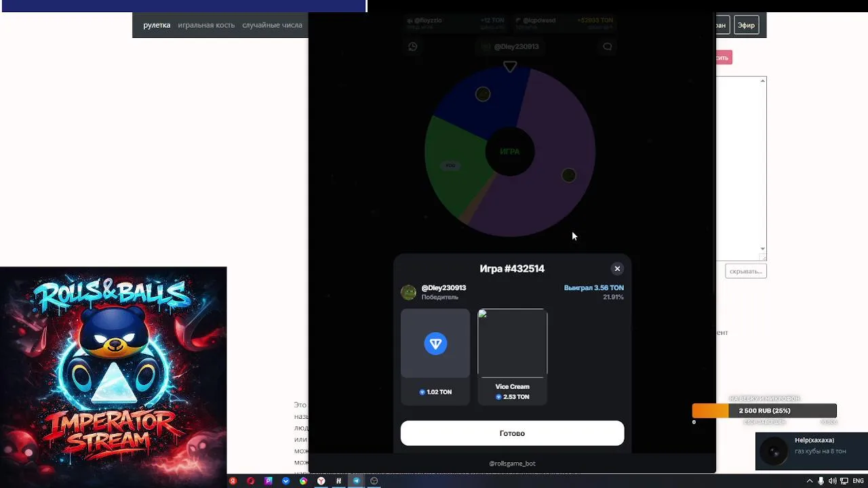Click the microphone tray icon
This screenshot has width=868, height=488.
tap(821, 481)
